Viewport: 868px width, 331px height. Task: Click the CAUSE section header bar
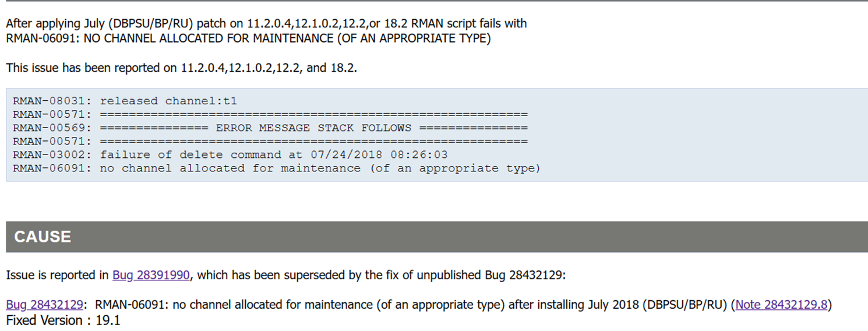[x=437, y=237]
